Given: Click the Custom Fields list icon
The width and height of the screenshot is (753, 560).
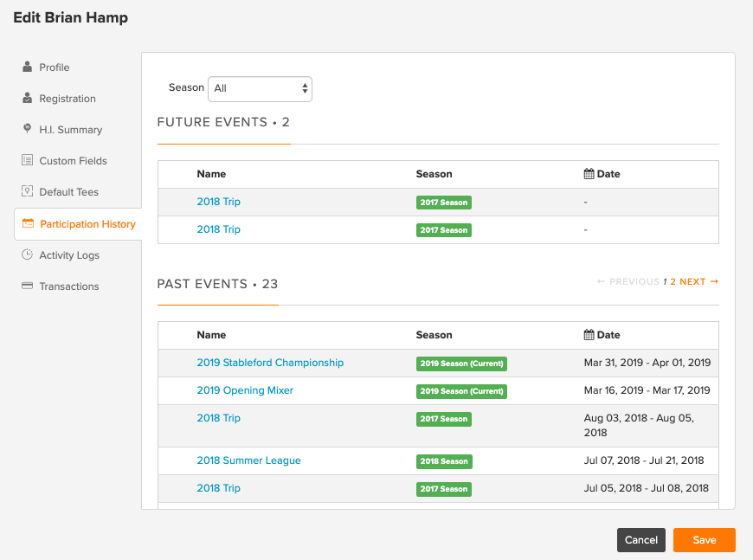Looking at the screenshot, I should point(28,160).
